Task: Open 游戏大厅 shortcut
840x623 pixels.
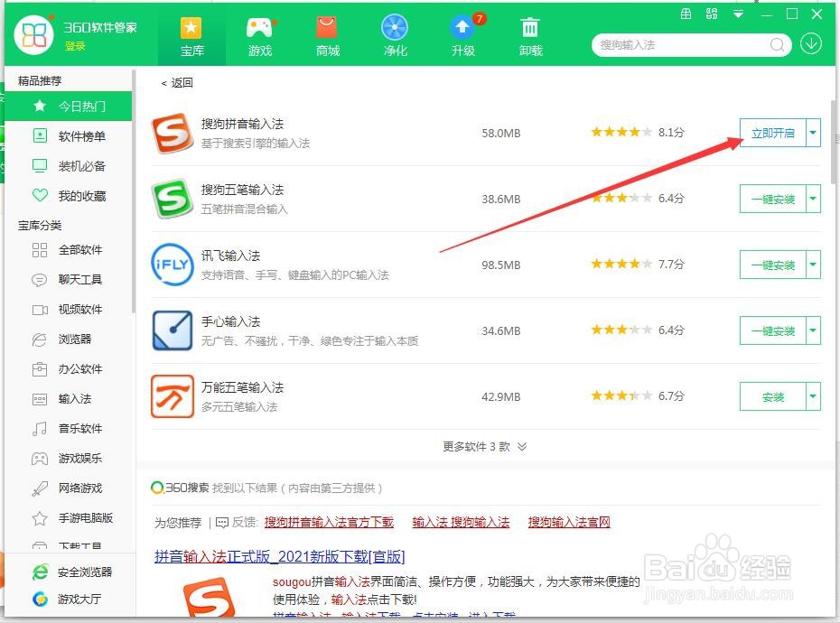Action: (67, 599)
